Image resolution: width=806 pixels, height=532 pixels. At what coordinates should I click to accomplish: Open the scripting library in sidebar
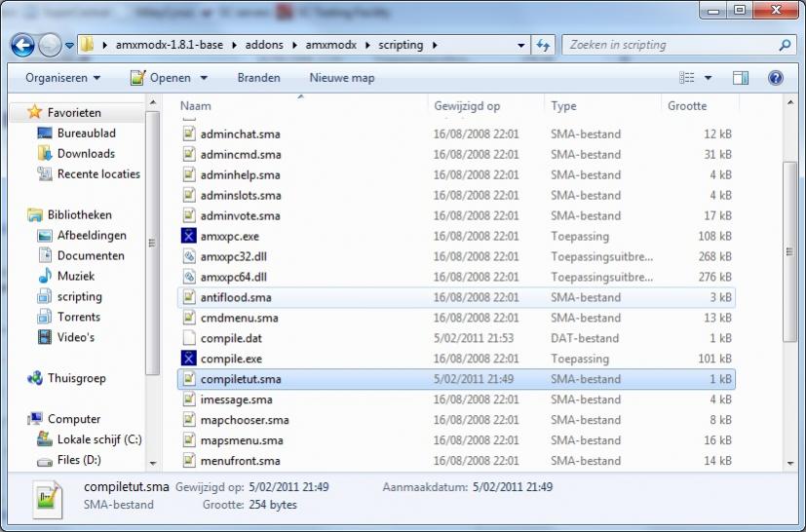point(79,296)
